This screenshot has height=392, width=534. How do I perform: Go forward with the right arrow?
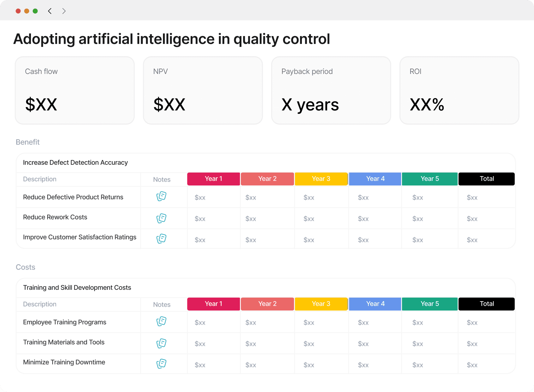pyautogui.click(x=64, y=11)
